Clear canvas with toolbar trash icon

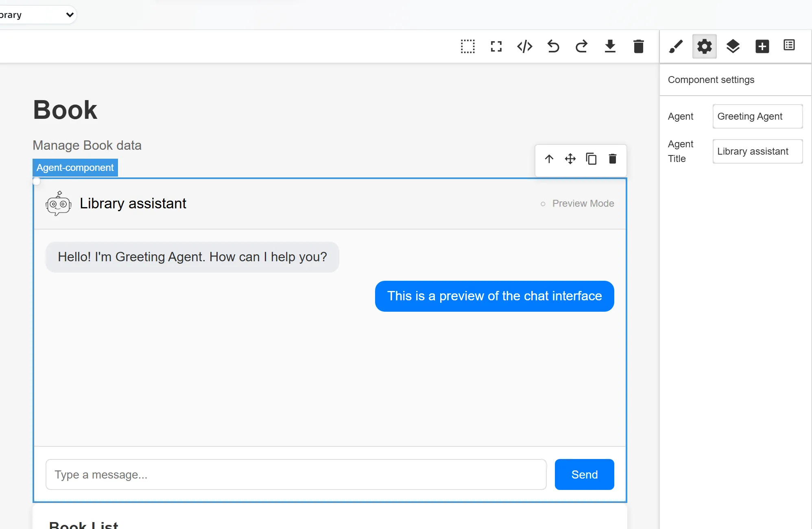pyautogui.click(x=639, y=46)
